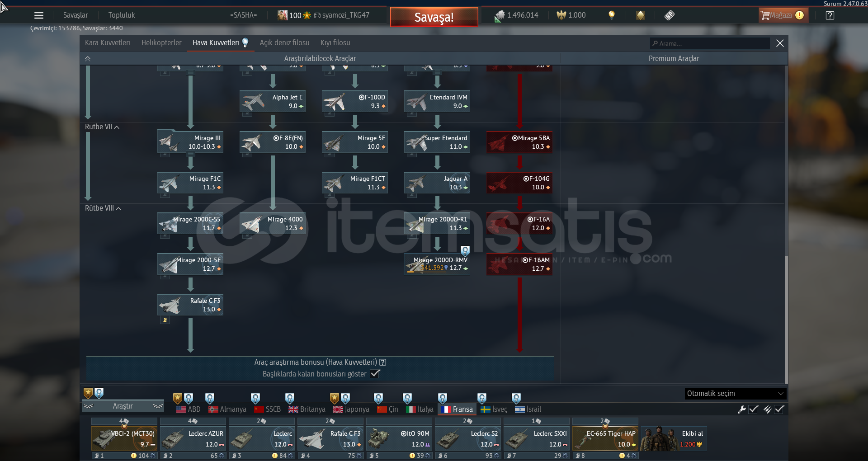Screen dimensions: 868x461
Task: Click the golden diamond icon in top bar
Action: [641, 15]
